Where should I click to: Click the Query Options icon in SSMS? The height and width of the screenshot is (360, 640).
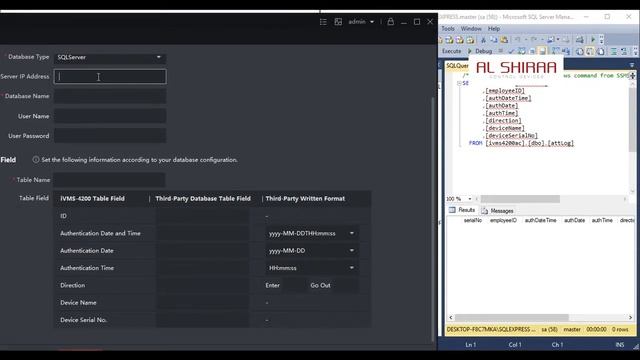pos(532,51)
